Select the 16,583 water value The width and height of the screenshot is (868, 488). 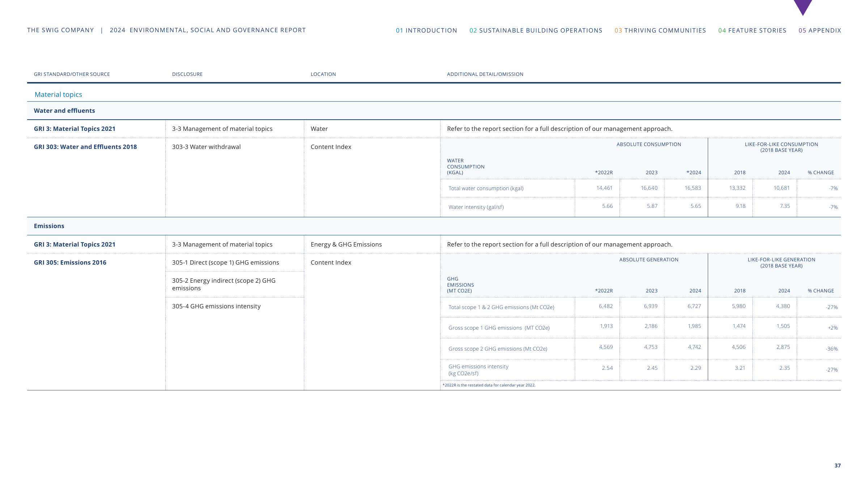(x=693, y=188)
